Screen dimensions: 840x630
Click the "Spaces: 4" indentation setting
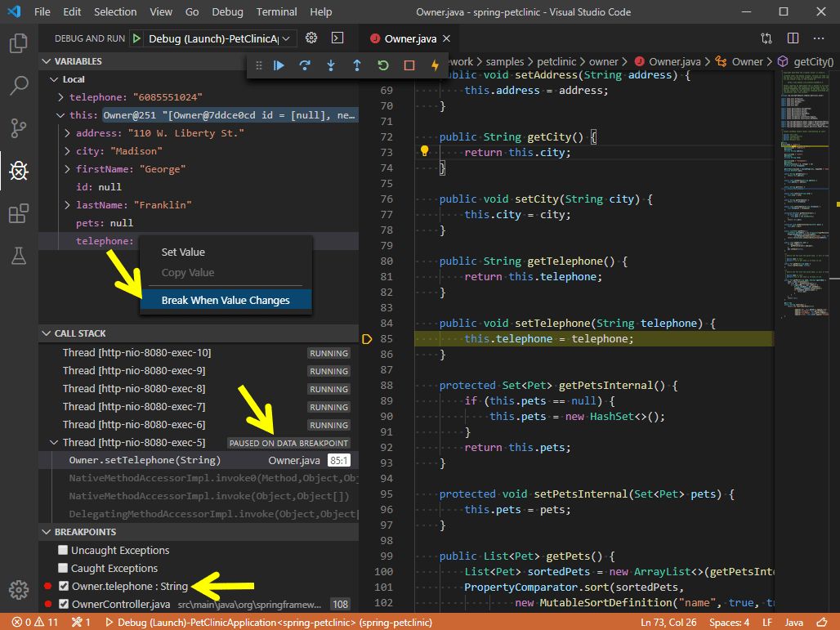(729, 622)
